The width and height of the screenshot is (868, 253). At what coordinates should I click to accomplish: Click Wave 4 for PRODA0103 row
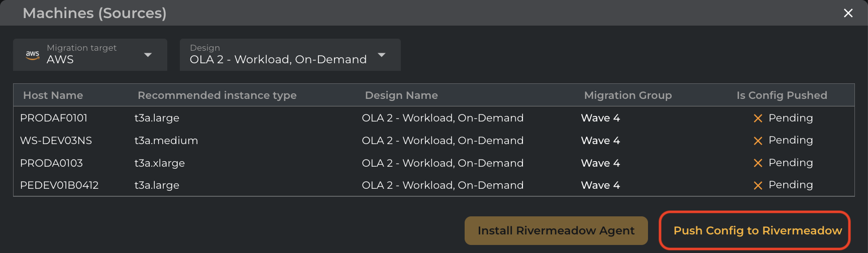point(600,163)
